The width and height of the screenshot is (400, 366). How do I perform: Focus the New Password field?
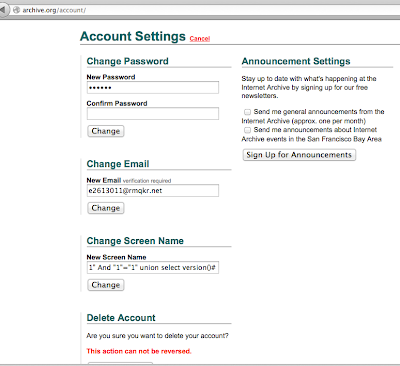point(153,88)
